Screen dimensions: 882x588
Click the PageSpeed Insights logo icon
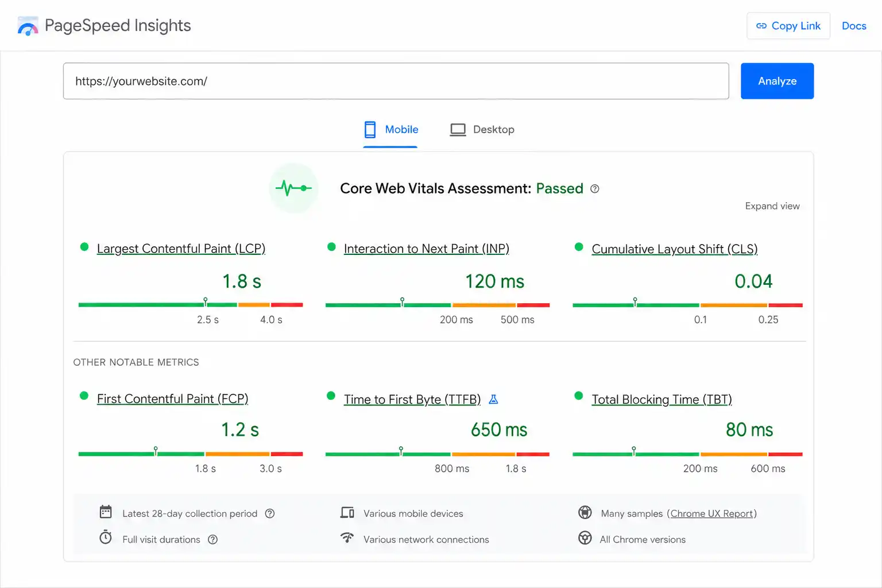[28, 26]
